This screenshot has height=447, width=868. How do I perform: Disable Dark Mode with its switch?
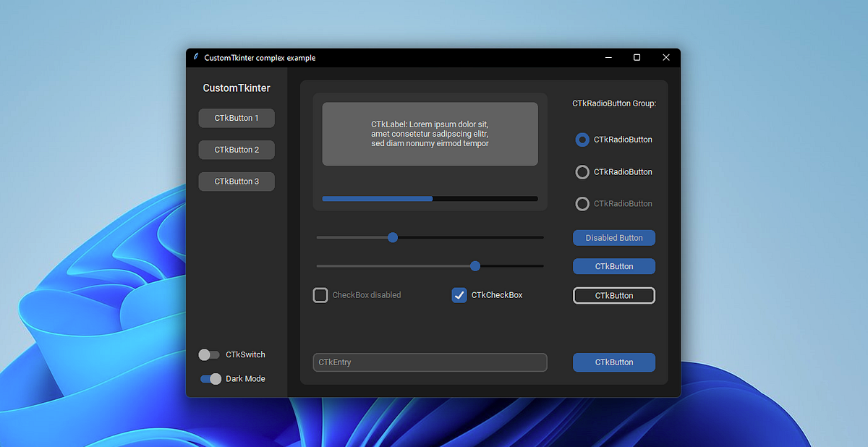pyautogui.click(x=209, y=378)
